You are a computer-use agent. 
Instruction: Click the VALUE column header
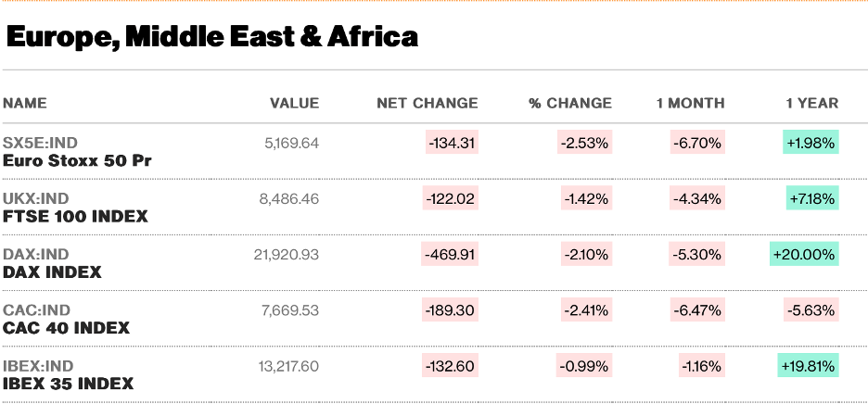294,103
